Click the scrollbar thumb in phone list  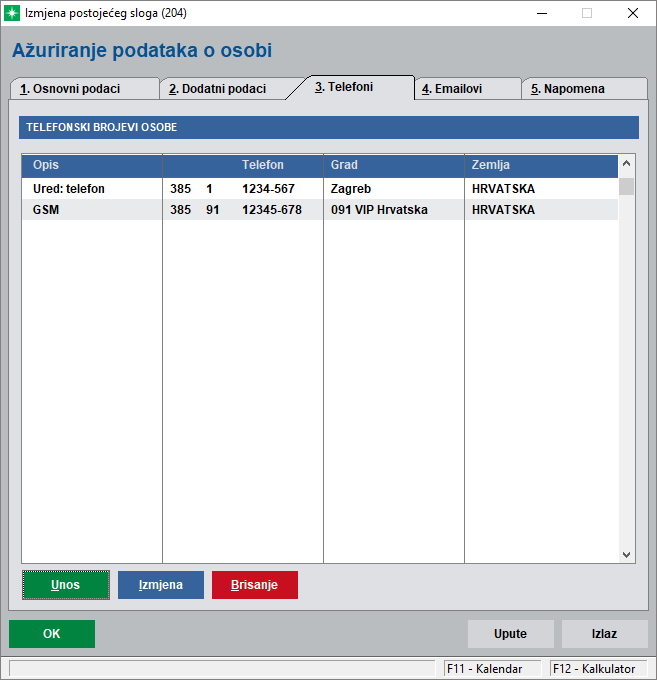tap(626, 186)
